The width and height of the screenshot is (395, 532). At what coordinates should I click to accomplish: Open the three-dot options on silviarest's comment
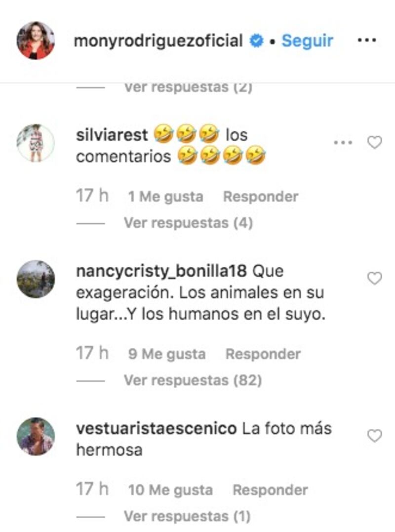click(343, 142)
